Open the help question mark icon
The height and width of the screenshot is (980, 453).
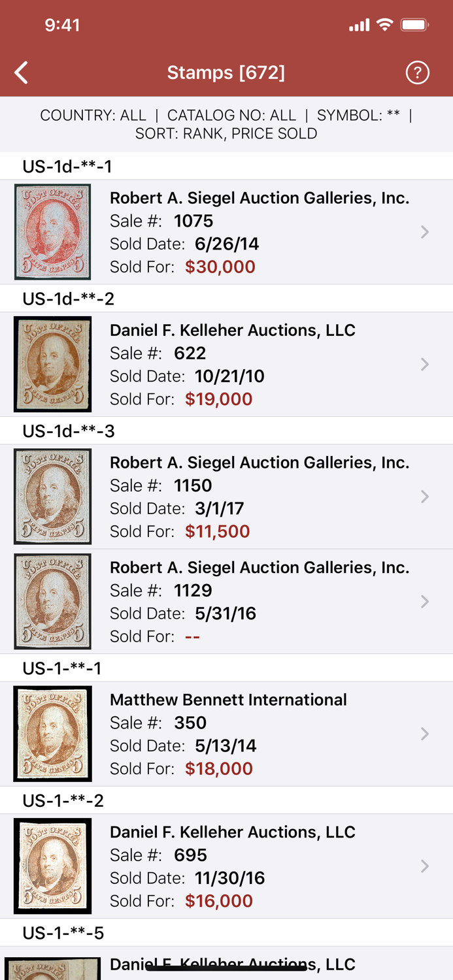pyautogui.click(x=417, y=73)
